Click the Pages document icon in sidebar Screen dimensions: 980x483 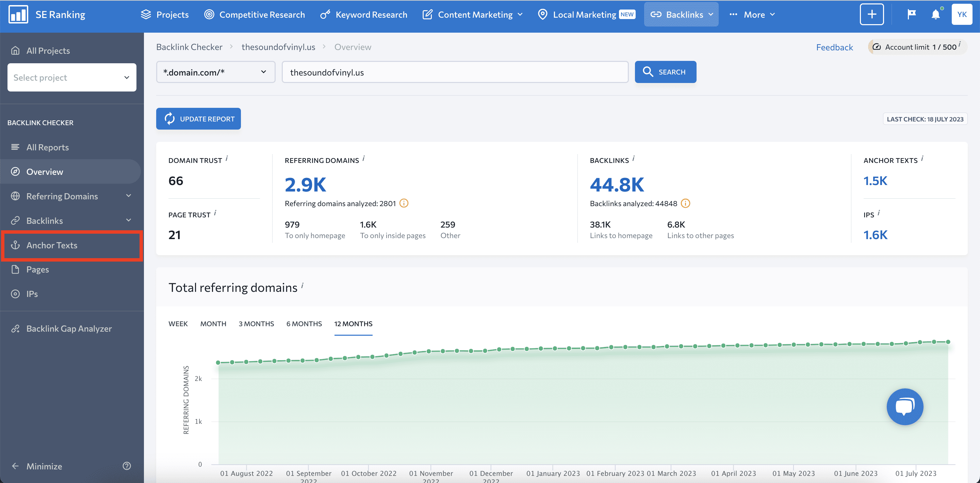pyautogui.click(x=15, y=269)
